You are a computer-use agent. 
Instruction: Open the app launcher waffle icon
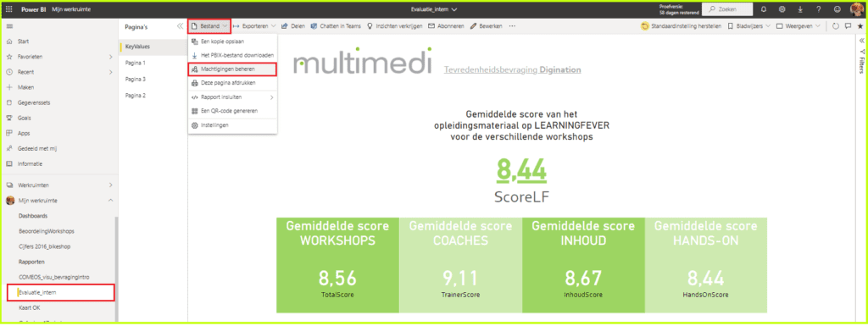[8, 9]
